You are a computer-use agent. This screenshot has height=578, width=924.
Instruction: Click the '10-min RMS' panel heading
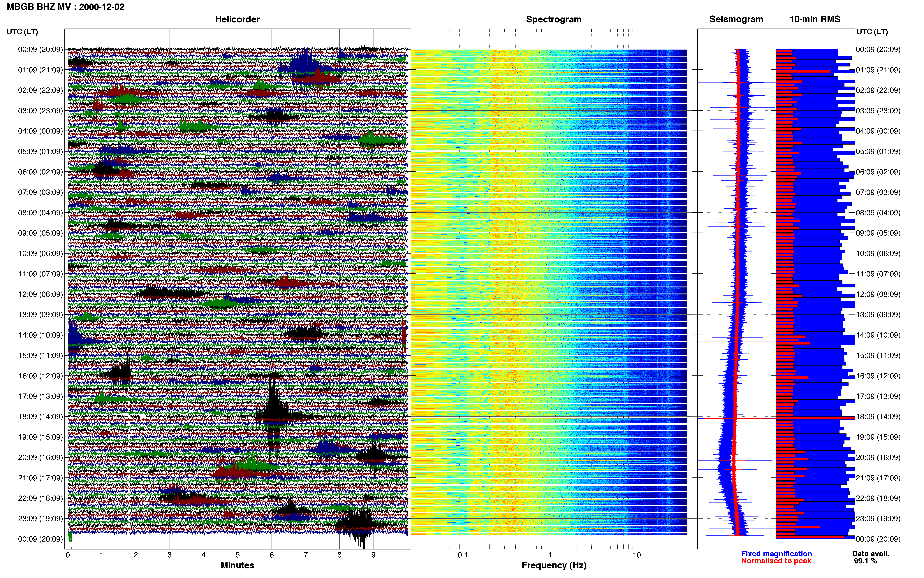pyautogui.click(x=815, y=19)
